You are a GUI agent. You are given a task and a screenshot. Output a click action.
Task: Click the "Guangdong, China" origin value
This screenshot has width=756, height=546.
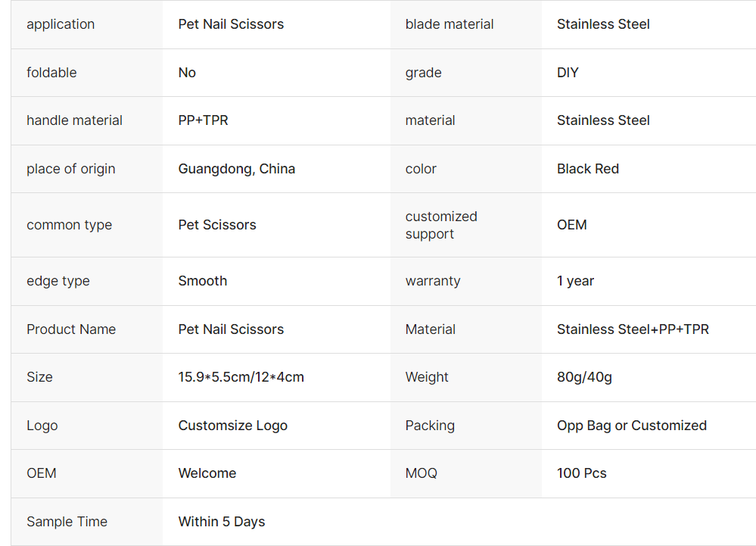coord(236,169)
